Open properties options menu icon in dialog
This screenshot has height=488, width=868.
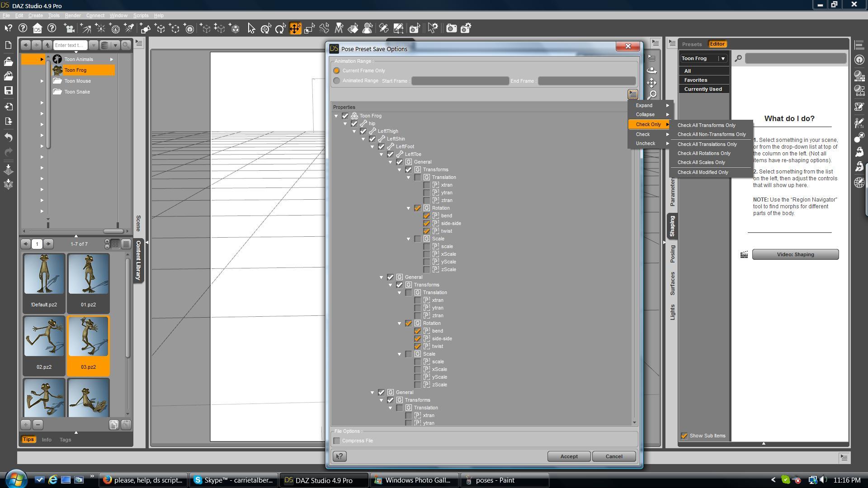point(632,94)
